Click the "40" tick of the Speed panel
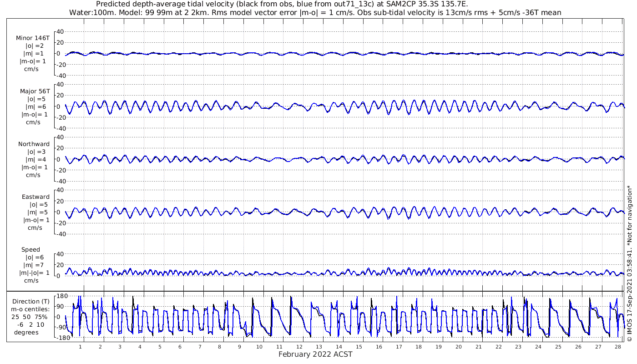Viewport: 637px width, 364px height. [x=60, y=254]
